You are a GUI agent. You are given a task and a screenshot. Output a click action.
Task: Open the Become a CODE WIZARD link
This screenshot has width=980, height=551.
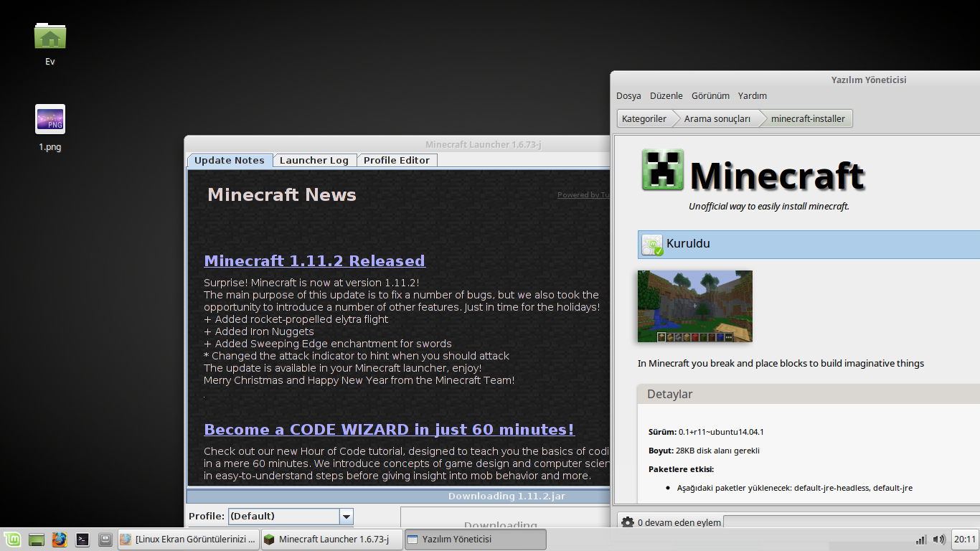click(x=389, y=429)
